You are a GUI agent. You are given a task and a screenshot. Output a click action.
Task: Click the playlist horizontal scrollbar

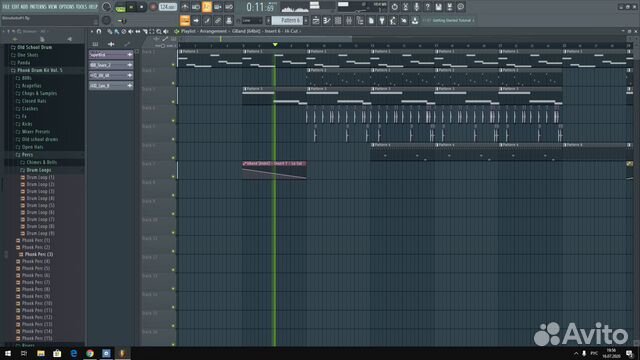pyautogui.click(x=265, y=39)
